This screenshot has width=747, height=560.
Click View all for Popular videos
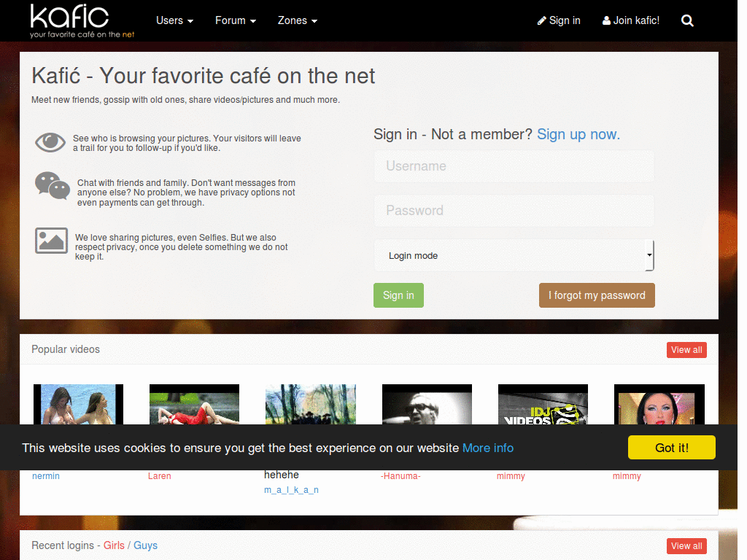tap(686, 350)
